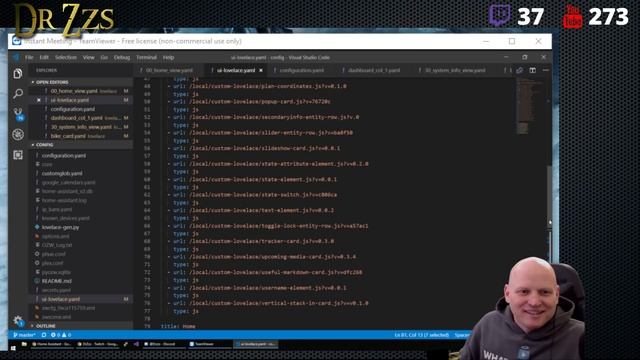
Task: Close the ui-lovelace.yaml editor tab
Action: pyautogui.click(x=261, y=70)
